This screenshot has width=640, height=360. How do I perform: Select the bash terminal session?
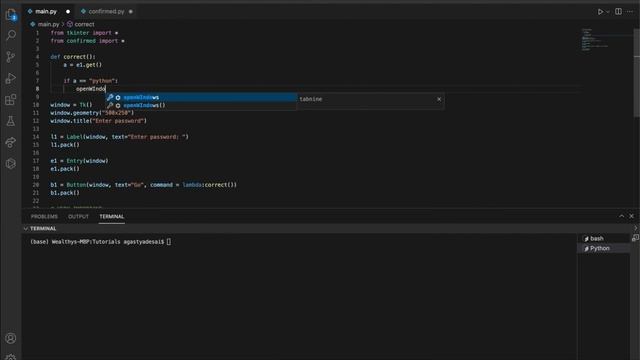pos(603,238)
